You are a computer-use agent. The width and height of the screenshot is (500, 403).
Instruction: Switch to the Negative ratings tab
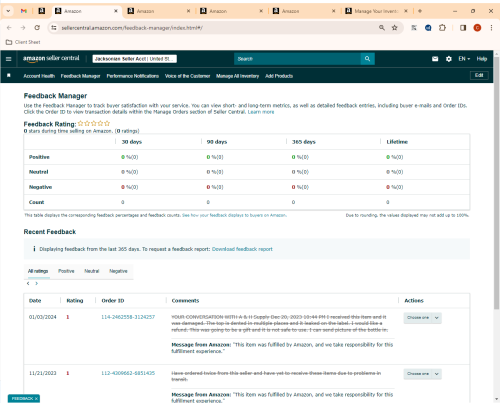coord(118,271)
